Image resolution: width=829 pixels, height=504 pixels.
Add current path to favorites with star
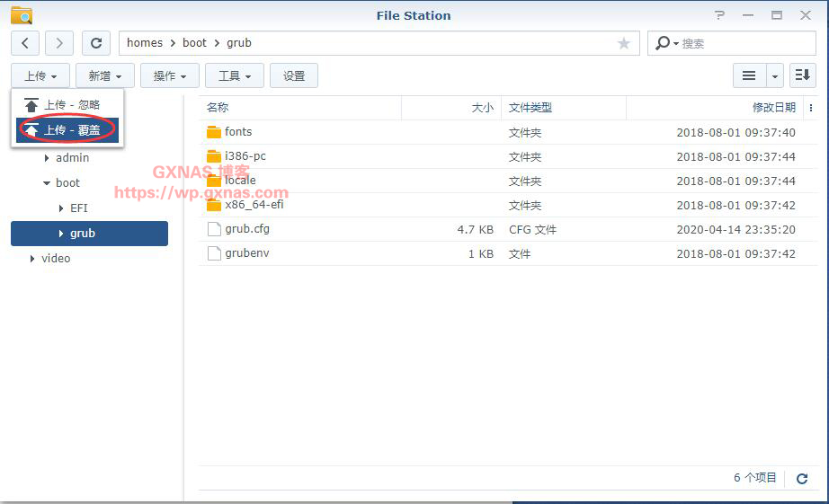[624, 43]
